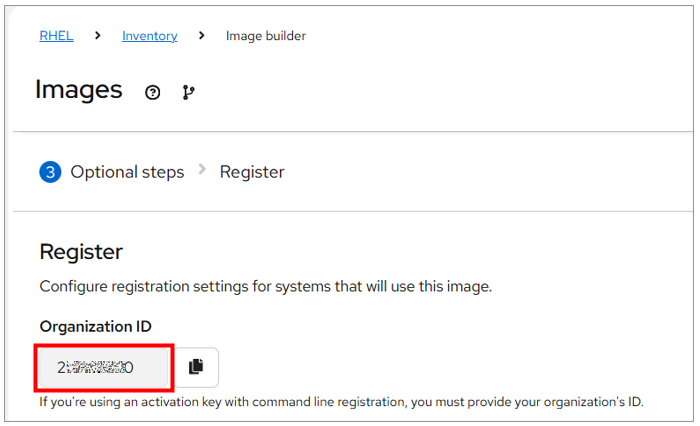The width and height of the screenshot is (700, 426).
Task: Open the RHEL breadcrumb link
Action: (x=56, y=36)
